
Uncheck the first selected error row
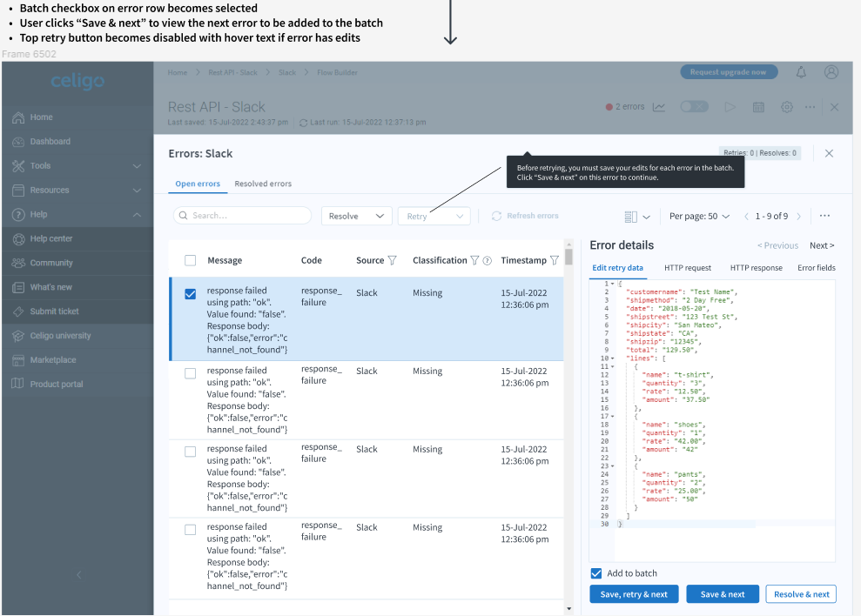(x=191, y=294)
